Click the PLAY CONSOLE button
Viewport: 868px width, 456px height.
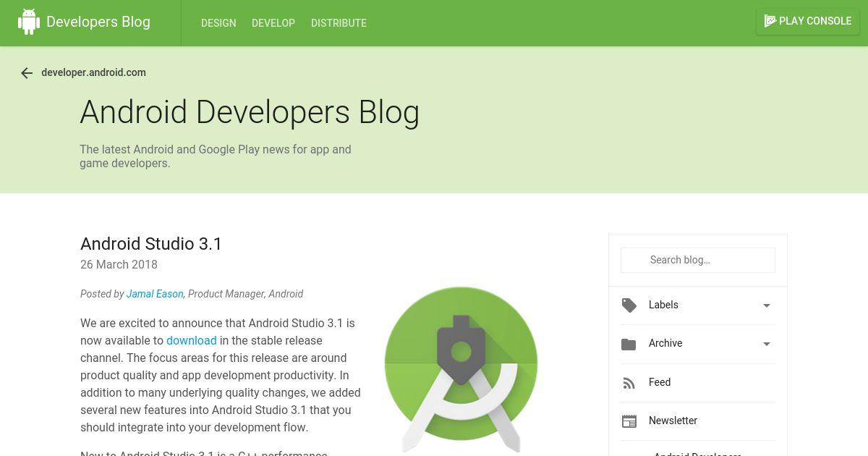coord(808,21)
